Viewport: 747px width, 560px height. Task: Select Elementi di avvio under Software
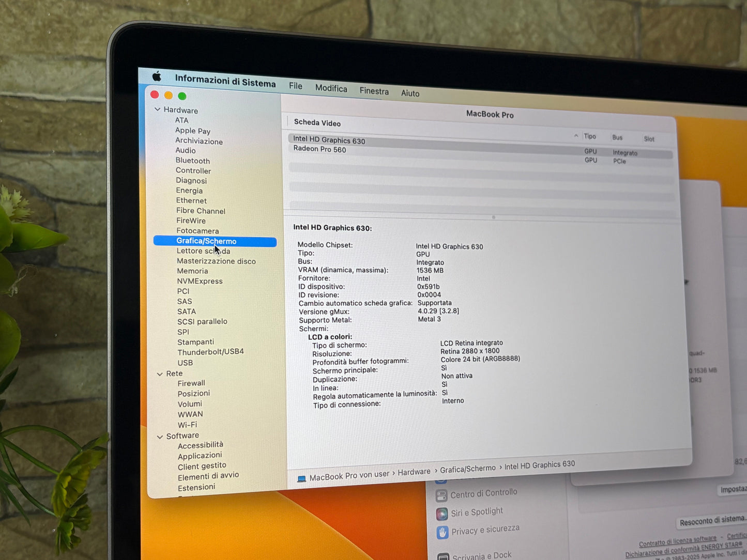point(208,476)
